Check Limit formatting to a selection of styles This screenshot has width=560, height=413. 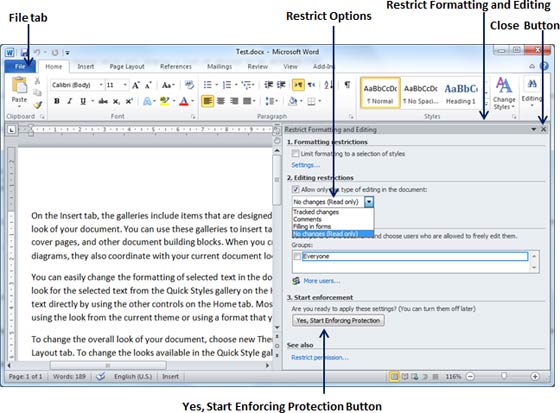pos(295,154)
